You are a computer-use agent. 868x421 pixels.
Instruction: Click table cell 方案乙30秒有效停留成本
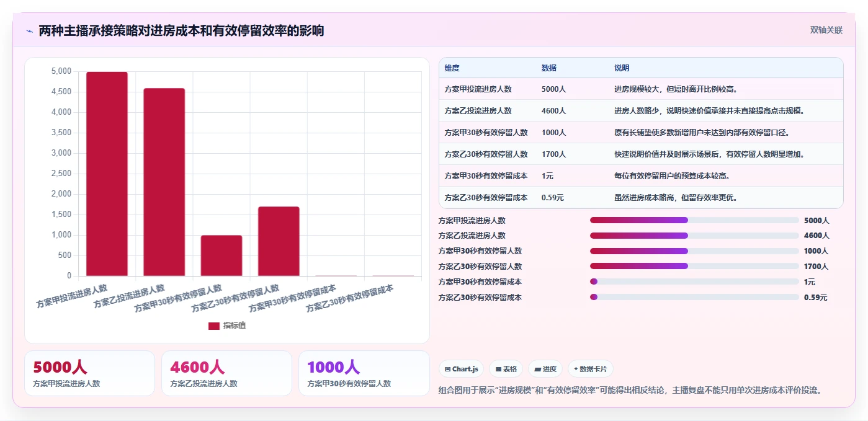[486, 198]
